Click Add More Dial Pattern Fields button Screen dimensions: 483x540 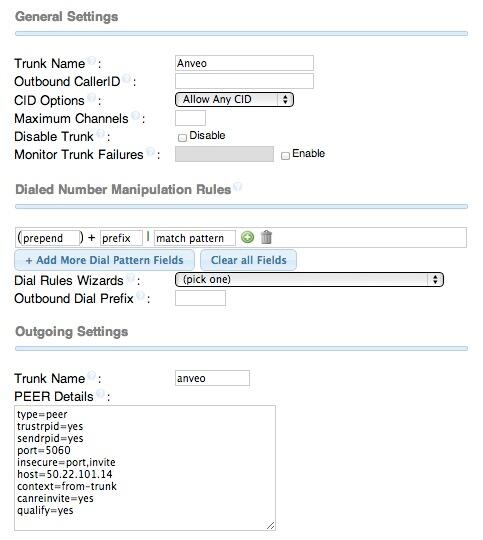[104, 260]
